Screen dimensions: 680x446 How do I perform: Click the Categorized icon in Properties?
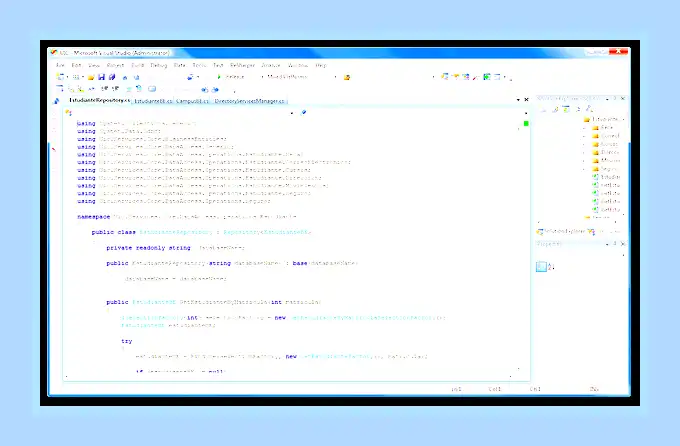[x=541, y=266]
